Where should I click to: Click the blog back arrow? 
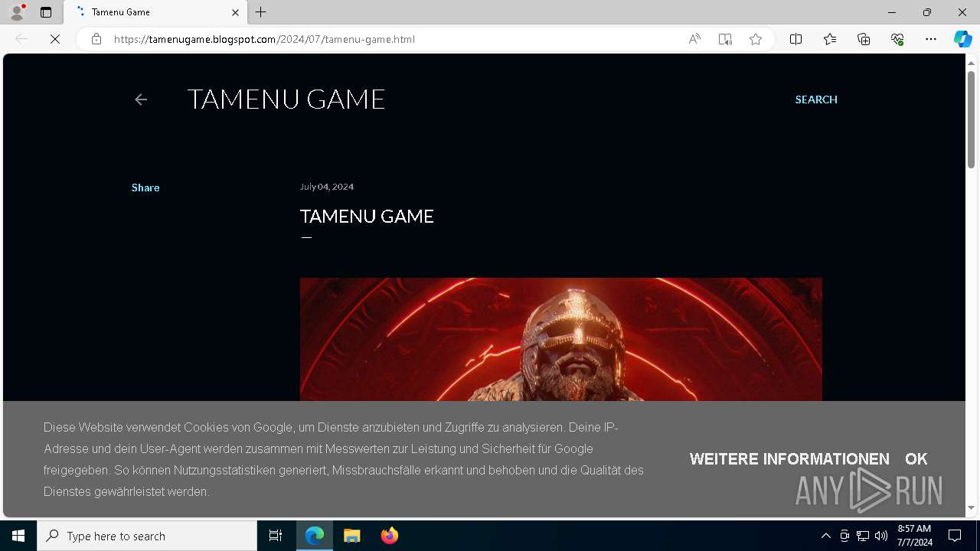tap(141, 99)
